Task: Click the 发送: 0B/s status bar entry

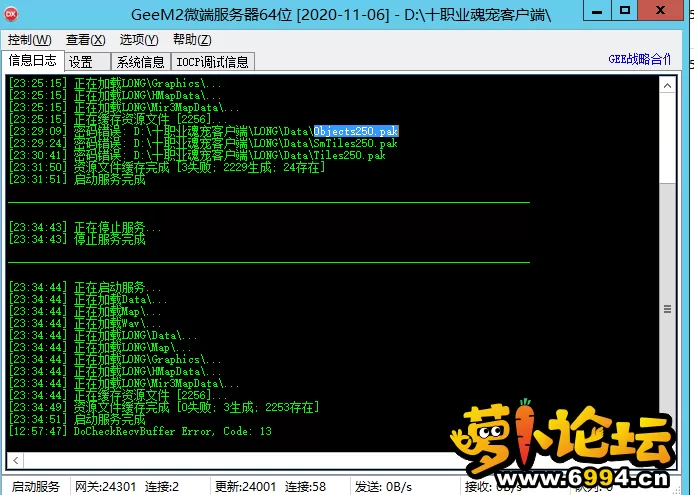Action: click(x=383, y=487)
